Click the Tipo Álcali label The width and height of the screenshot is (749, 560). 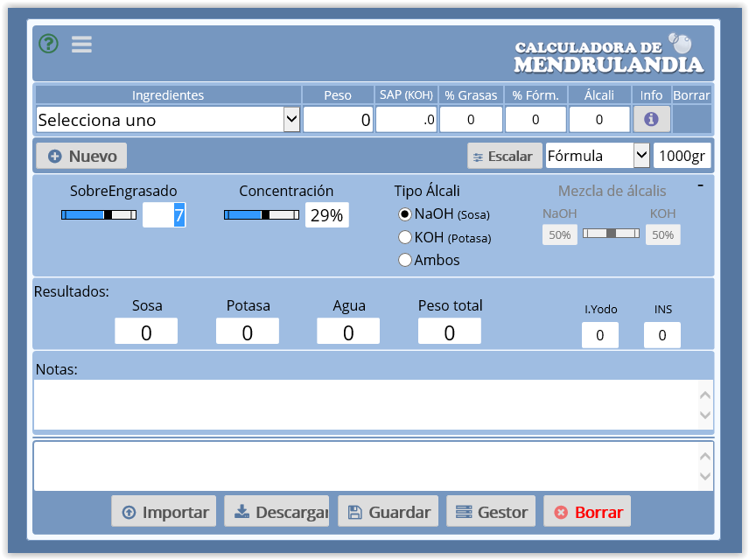pos(427,191)
